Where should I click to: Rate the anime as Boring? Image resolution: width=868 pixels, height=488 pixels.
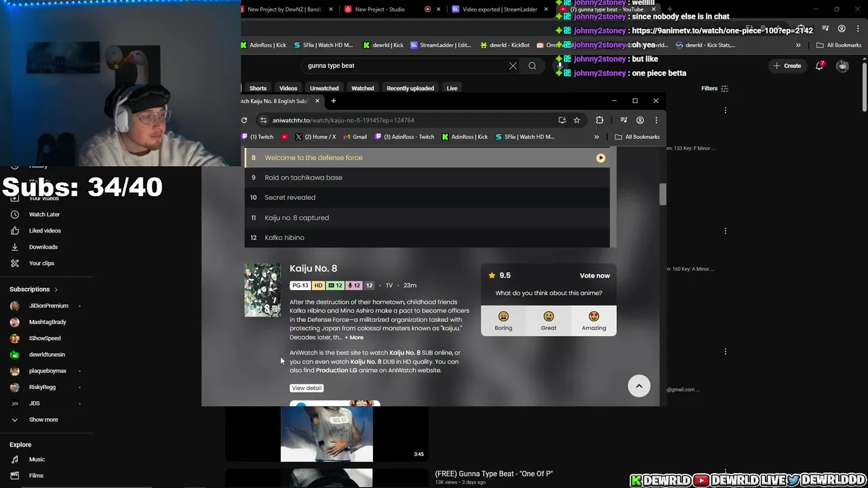pyautogui.click(x=503, y=321)
